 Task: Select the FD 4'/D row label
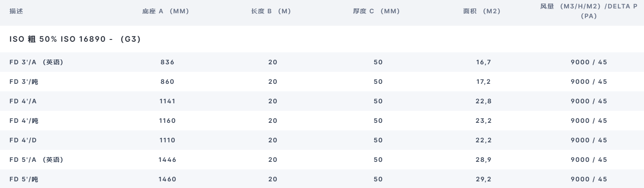point(23,140)
